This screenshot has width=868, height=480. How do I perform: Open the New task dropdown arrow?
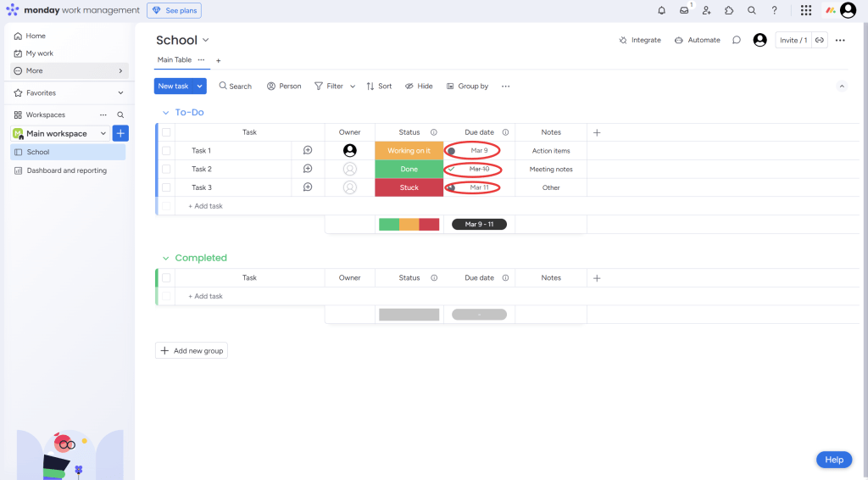click(x=200, y=86)
